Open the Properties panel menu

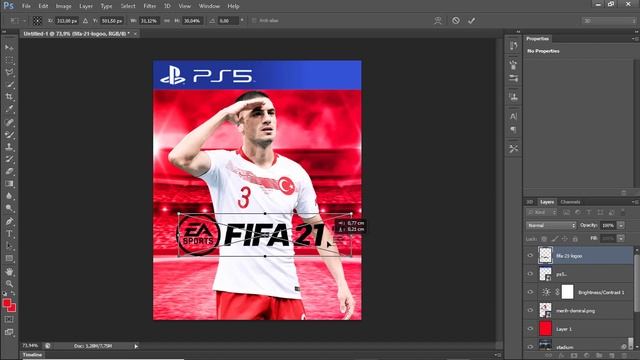[x=635, y=39]
